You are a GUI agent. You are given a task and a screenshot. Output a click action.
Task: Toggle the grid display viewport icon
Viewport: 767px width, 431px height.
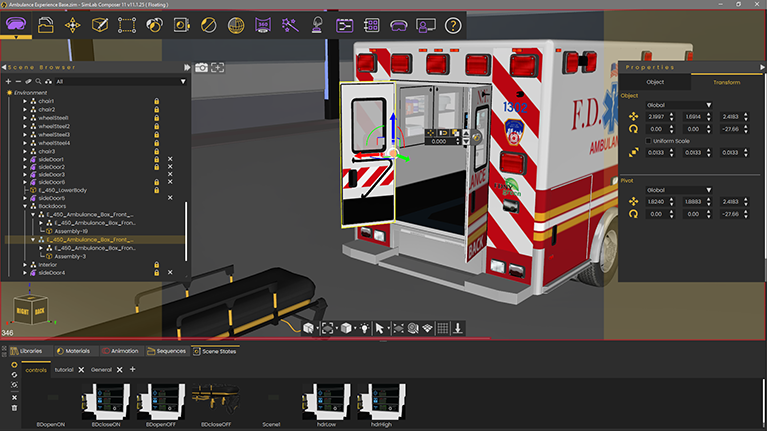point(443,328)
